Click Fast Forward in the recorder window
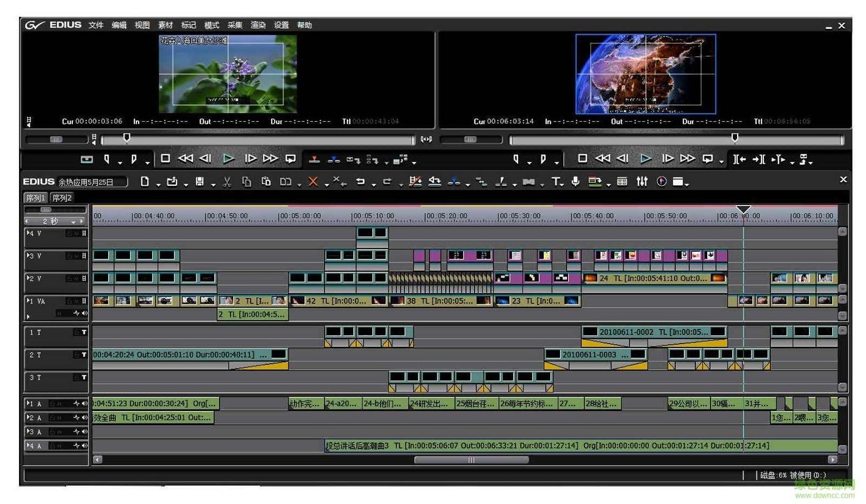The height and width of the screenshot is (504, 866). (687, 158)
